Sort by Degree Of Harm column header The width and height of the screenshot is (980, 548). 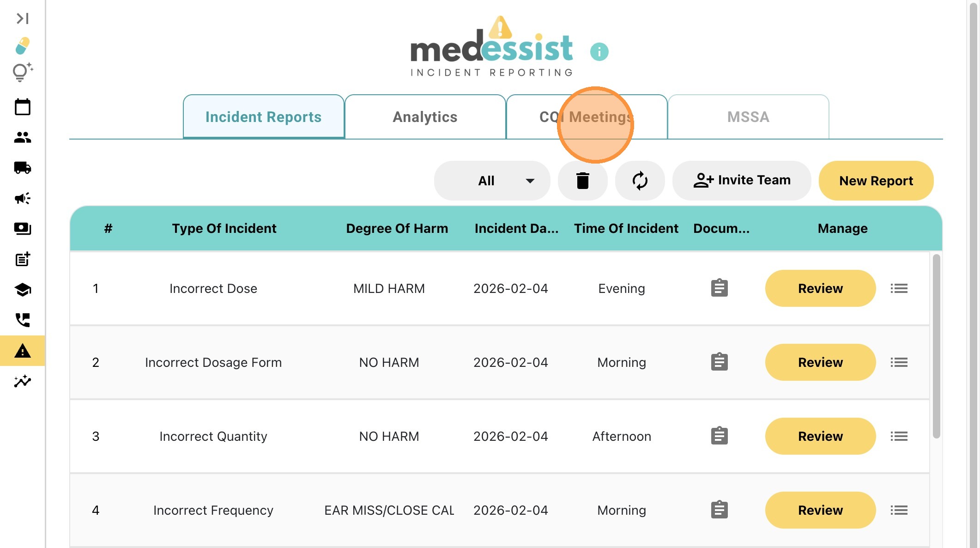click(397, 228)
